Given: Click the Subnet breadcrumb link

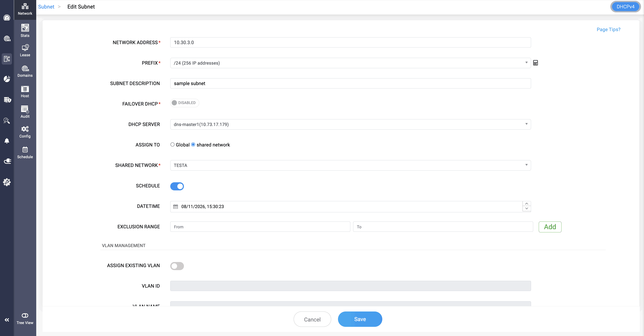Looking at the screenshot, I should point(46,7).
